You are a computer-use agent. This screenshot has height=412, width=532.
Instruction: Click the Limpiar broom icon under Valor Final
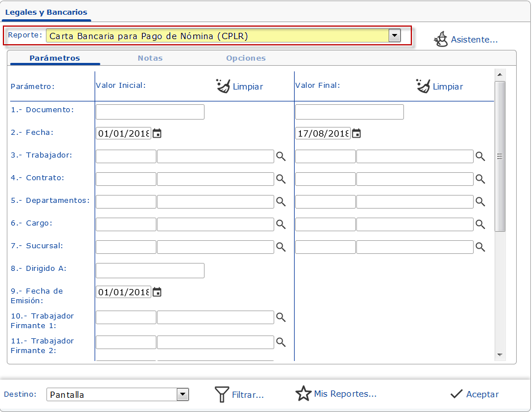click(x=423, y=86)
